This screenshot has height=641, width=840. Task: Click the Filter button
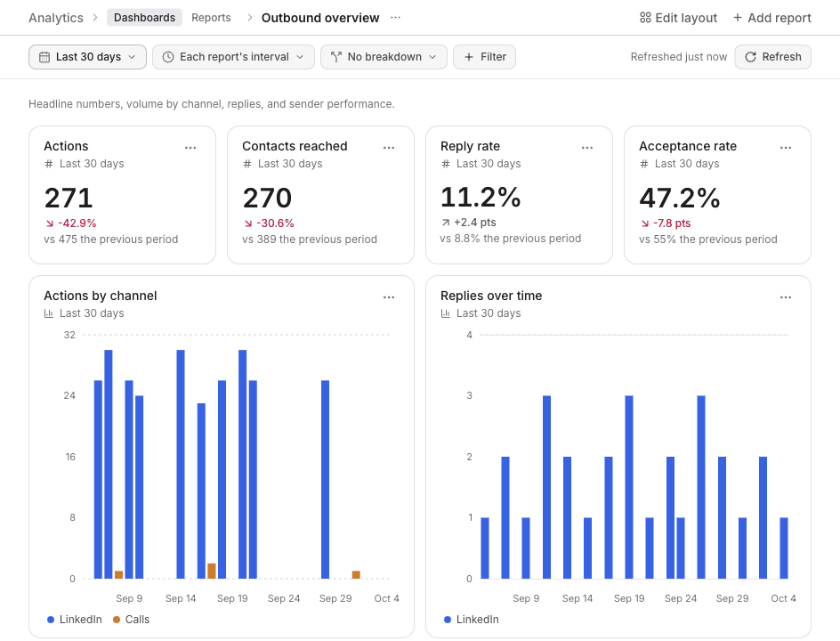pos(484,57)
